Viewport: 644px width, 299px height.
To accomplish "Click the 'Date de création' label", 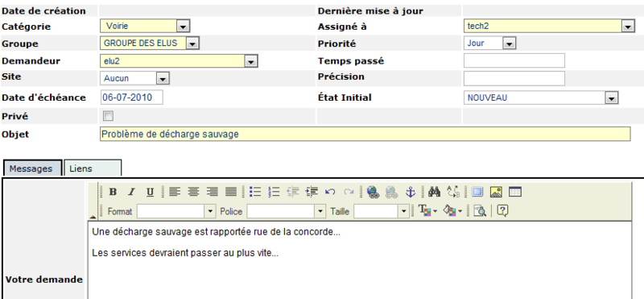I will (x=44, y=11).
